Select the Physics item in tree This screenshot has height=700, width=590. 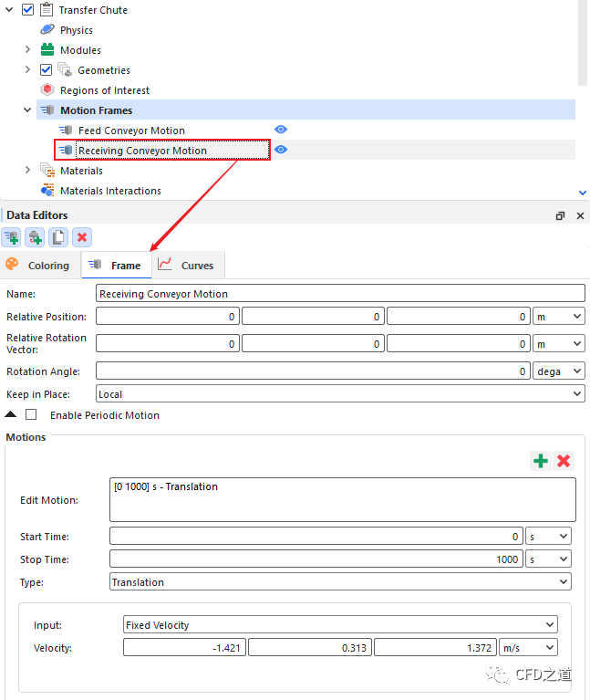pos(76,30)
